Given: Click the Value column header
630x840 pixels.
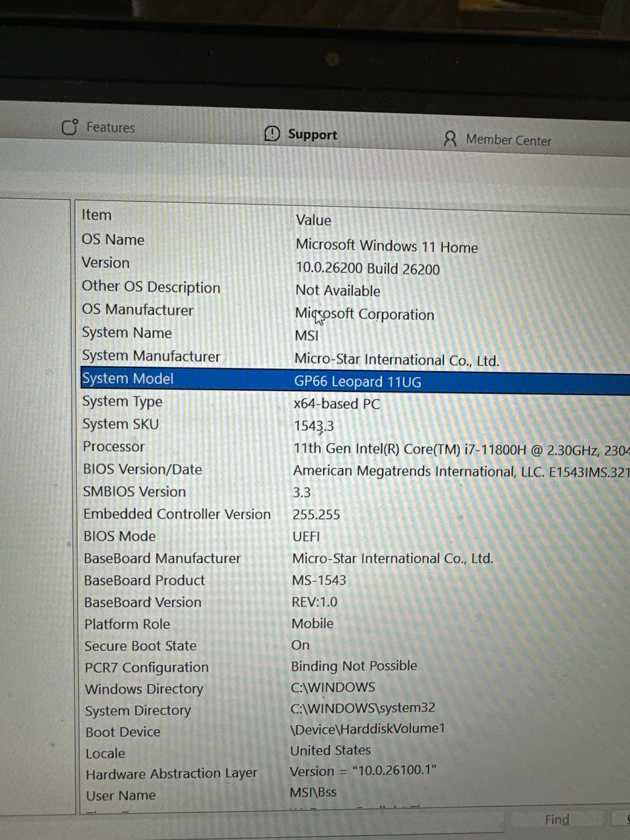Looking at the screenshot, I should 314,220.
